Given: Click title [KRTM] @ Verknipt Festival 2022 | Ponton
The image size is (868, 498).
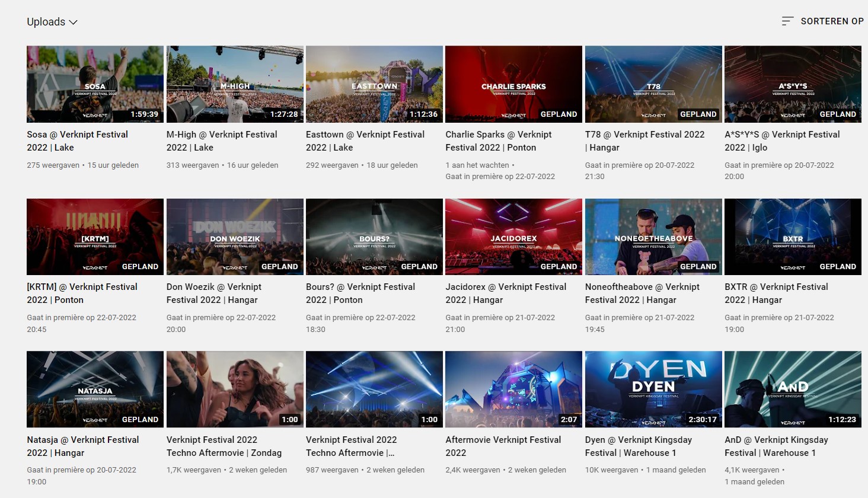Looking at the screenshot, I should (82, 293).
